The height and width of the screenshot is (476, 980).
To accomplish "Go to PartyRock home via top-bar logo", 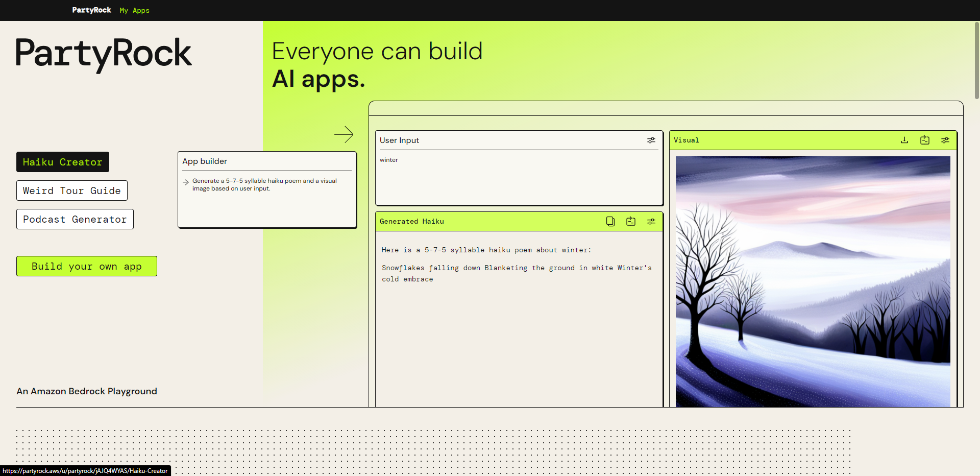I will tap(91, 10).
